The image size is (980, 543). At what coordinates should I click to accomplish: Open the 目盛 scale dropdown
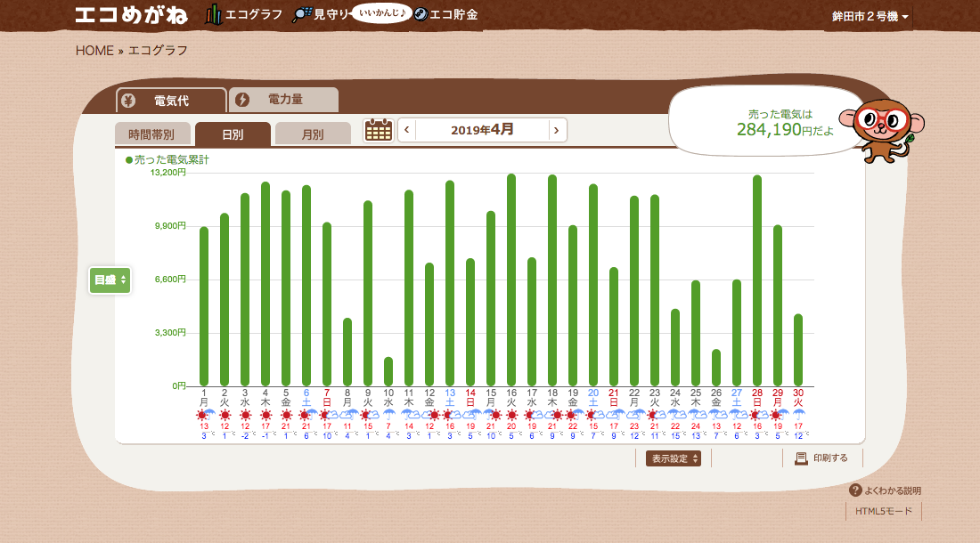coord(110,280)
